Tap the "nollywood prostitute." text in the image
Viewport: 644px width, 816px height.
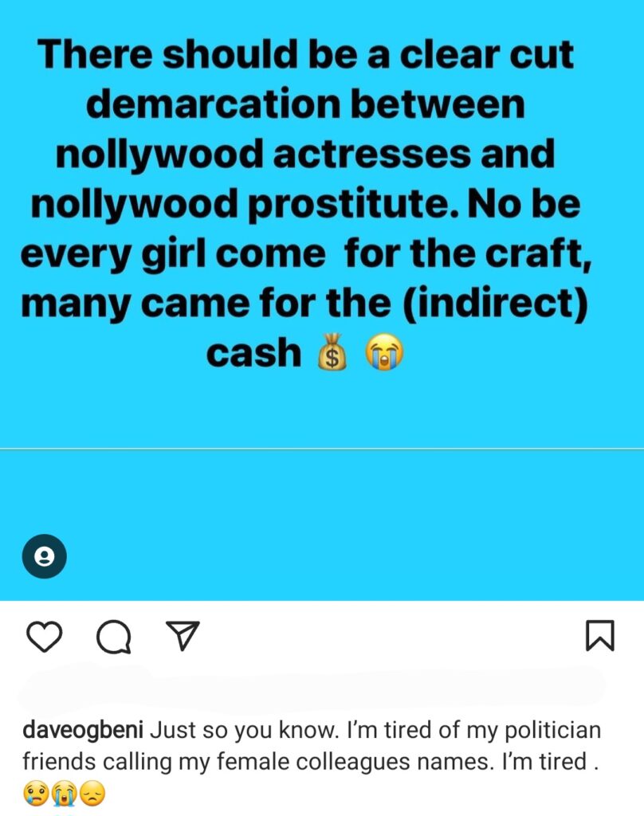click(x=245, y=205)
